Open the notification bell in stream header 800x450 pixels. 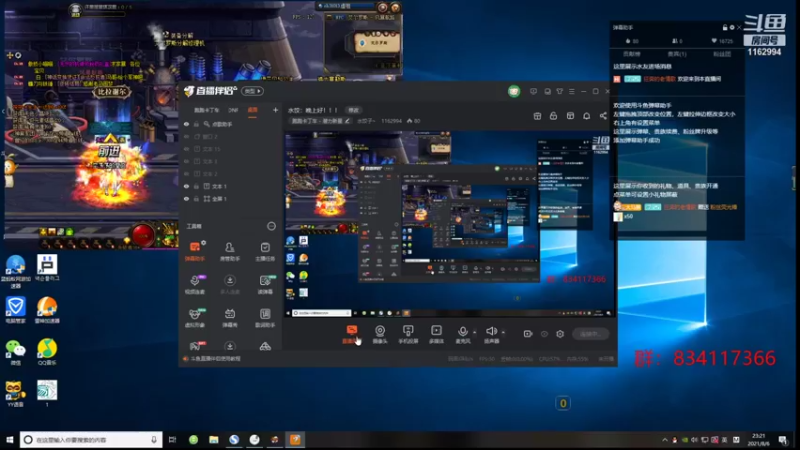pyautogui.click(x=587, y=116)
